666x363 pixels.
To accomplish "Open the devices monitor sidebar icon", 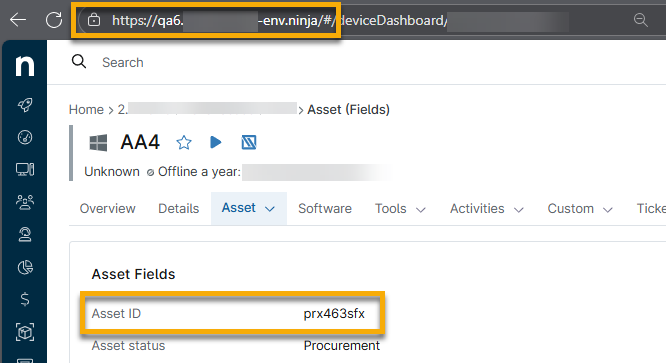I will [25, 169].
